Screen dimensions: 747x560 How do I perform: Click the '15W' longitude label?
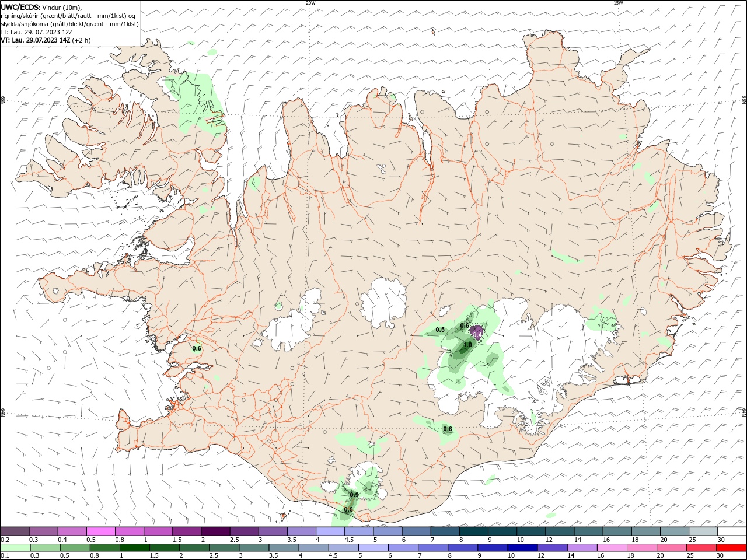coord(618,3)
